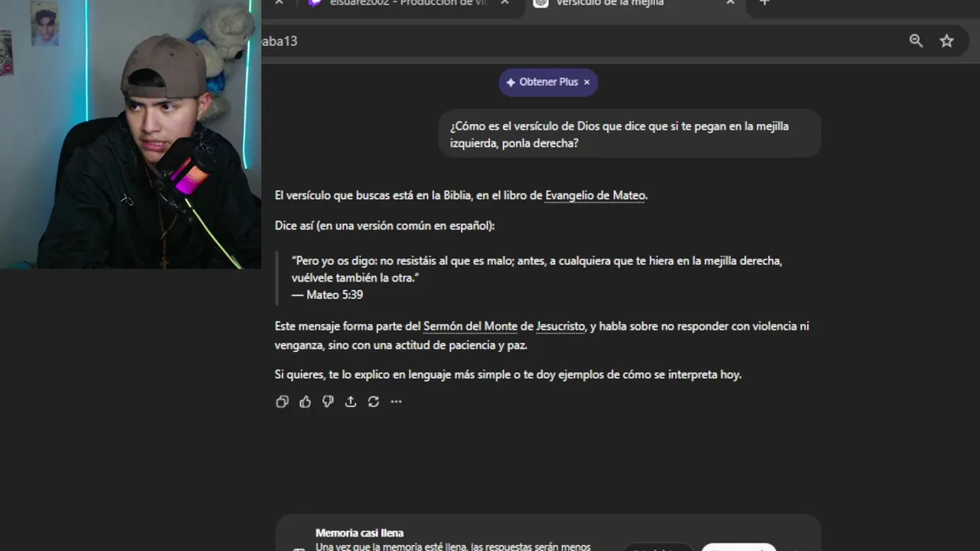Open more actions ellipsis menu

point(396,402)
